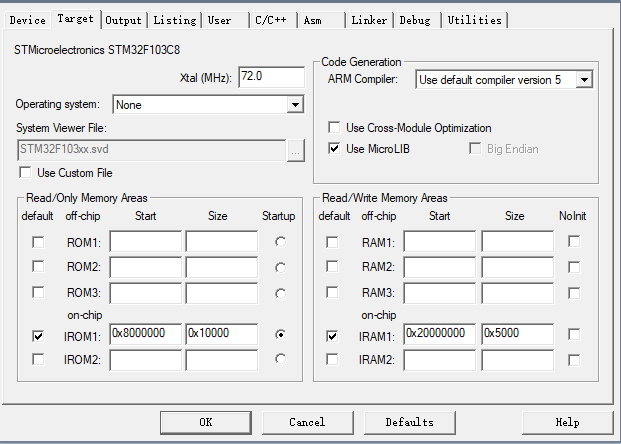621x444 pixels.
Task: Click the ROM3 Size field
Action: [x=222, y=293]
